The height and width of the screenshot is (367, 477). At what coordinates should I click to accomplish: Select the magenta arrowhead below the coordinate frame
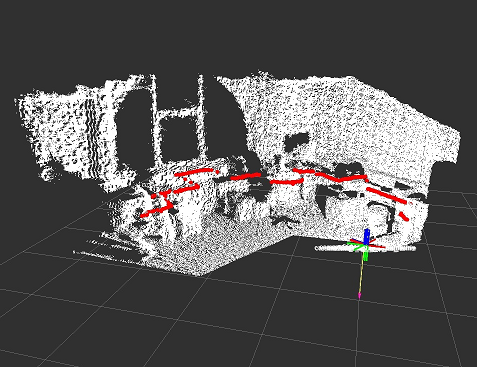(x=359, y=295)
